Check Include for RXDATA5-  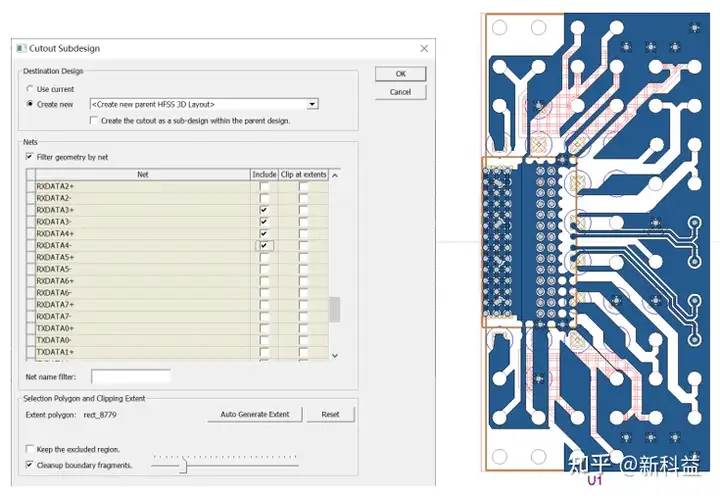point(264,269)
